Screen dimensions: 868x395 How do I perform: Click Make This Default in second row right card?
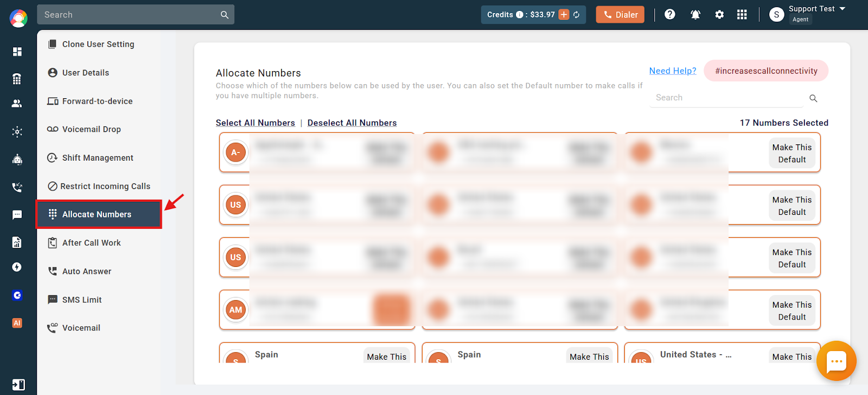(792, 206)
